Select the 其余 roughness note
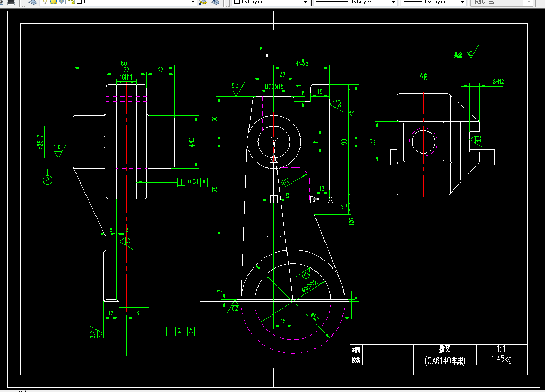Screen dimensions: 545x392 (458, 54)
